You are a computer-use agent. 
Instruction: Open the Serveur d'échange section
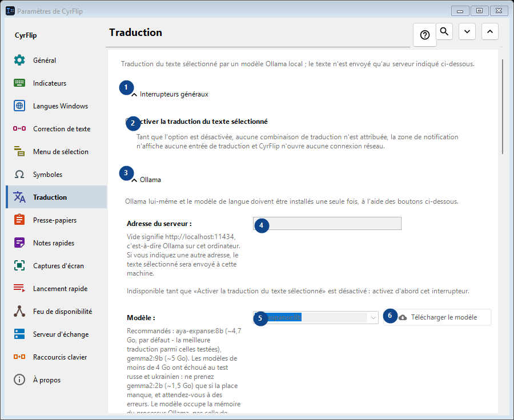pos(57,334)
